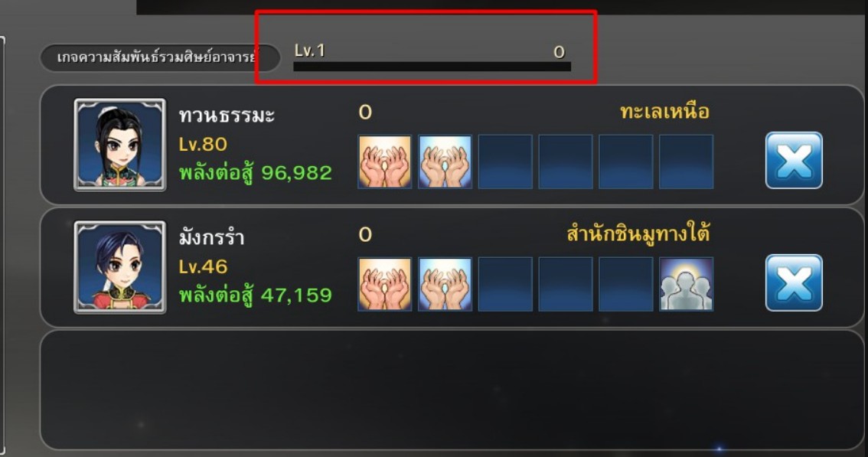Select the last empty slot in ทวนธรรมะ's row
This screenshot has width=868, height=457.
coord(687,162)
